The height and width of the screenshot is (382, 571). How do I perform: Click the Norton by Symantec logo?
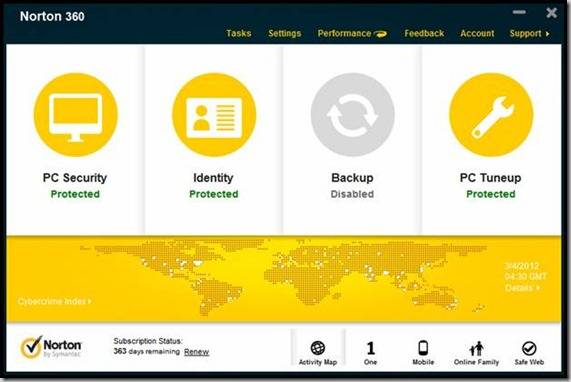[51, 347]
